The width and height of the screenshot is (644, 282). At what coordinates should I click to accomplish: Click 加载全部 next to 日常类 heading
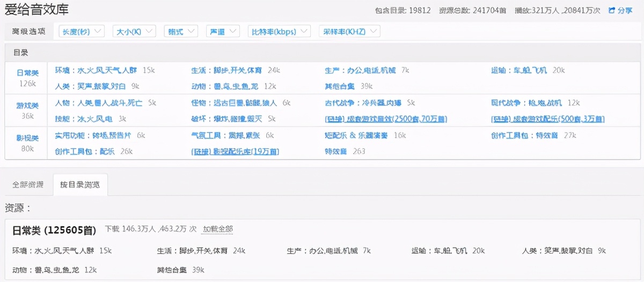[x=217, y=229]
